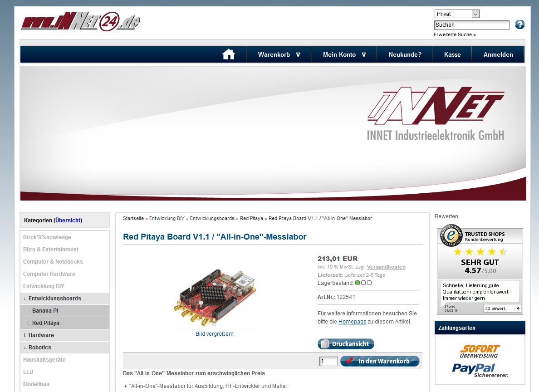This screenshot has width=539, height=392.
Task: Click the In den Warenkorb button
Action: point(380,361)
